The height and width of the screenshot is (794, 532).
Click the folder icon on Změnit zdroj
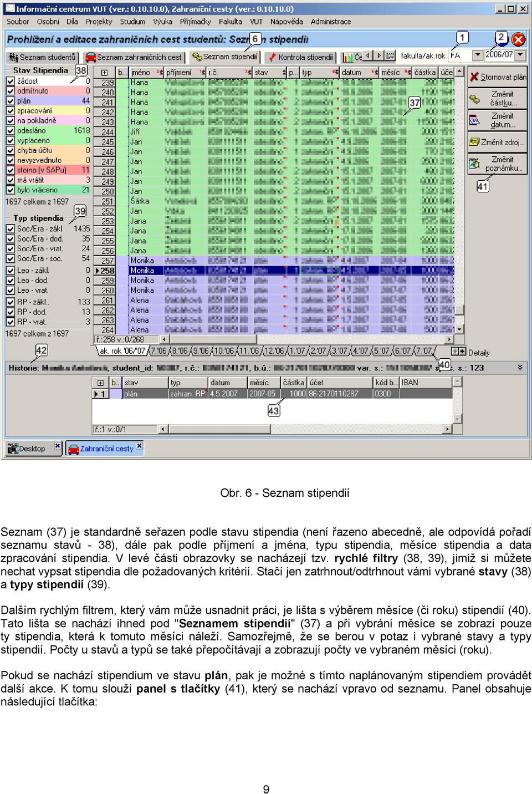[x=474, y=142]
